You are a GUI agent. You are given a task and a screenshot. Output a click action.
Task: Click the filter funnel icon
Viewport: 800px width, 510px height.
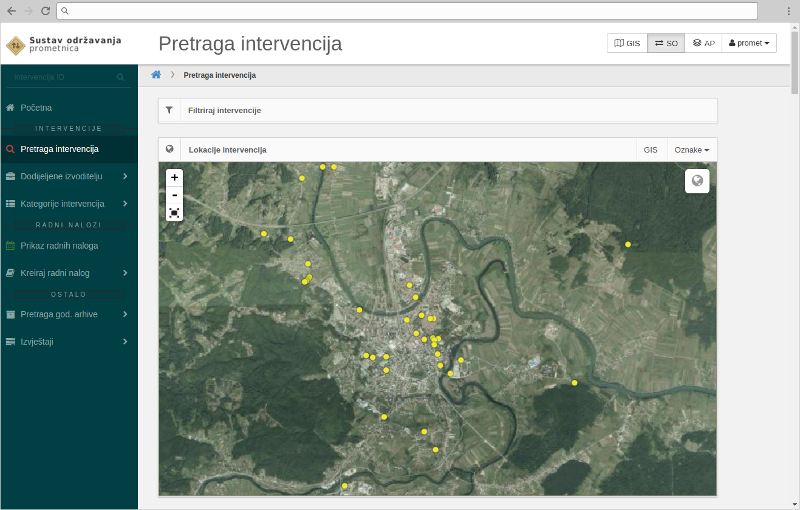coord(169,110)
